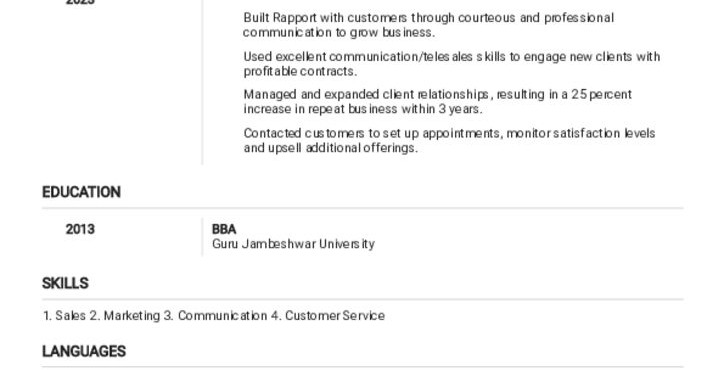Click the Contacted customers paragraph
Screen dimensions: 724x370
pyautogui.click(x=449, y=141)
